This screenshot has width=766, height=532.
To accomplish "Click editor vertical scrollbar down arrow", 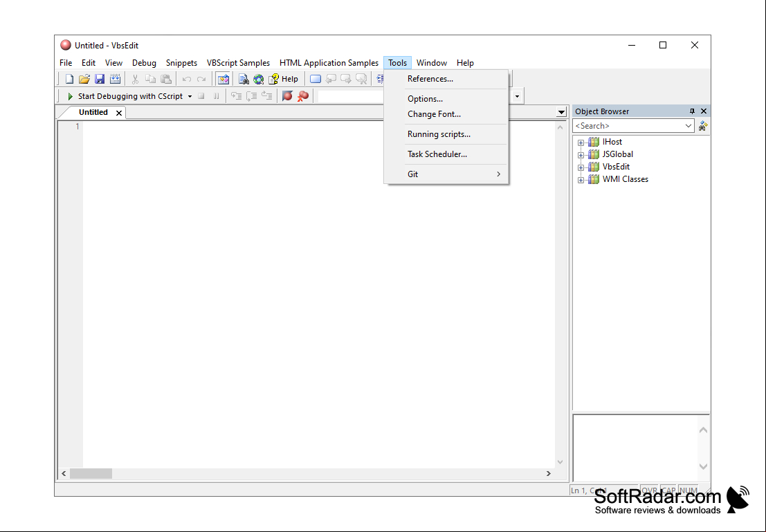I will [560, 461].
